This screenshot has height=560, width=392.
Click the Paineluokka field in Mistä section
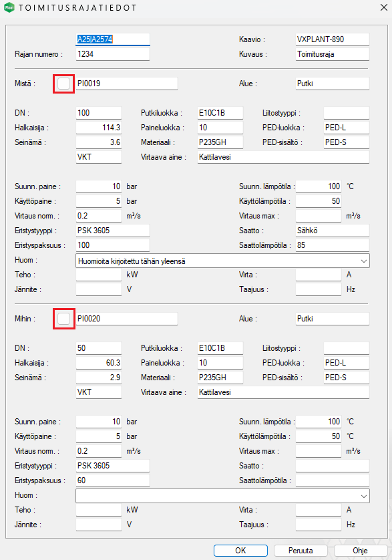[220, 128]
